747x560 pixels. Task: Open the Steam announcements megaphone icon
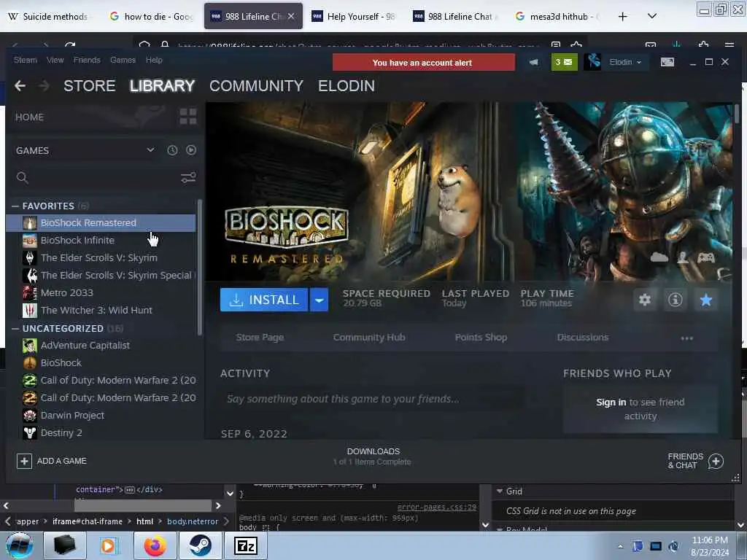pyautogui.click(x=533, y=62)
